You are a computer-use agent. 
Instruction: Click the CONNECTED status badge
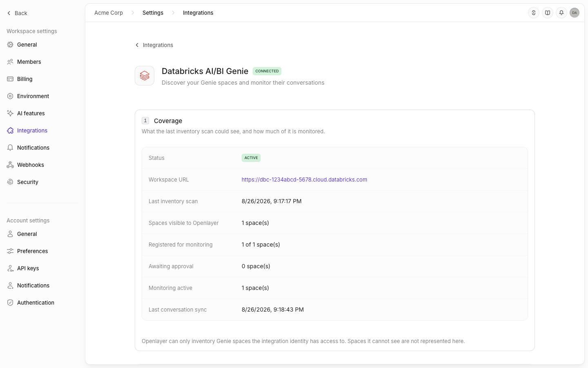tap(267, 71)
